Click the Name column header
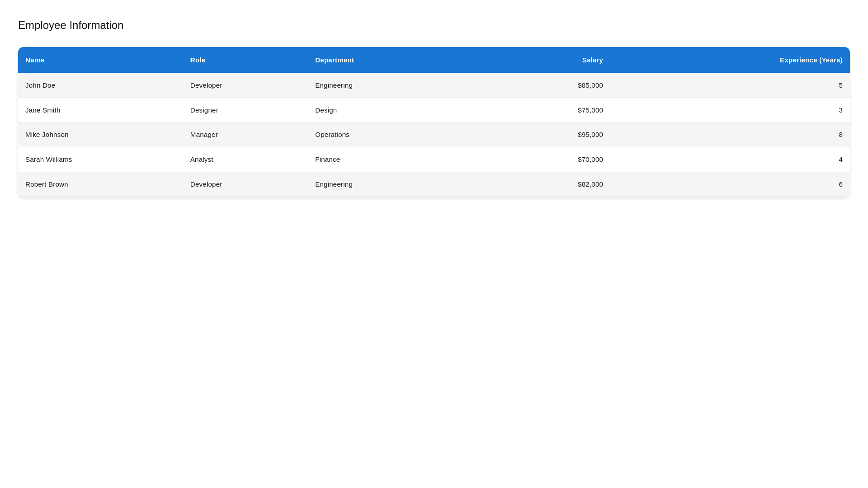This screenshot has height=488, width=868. pos(35,60)
